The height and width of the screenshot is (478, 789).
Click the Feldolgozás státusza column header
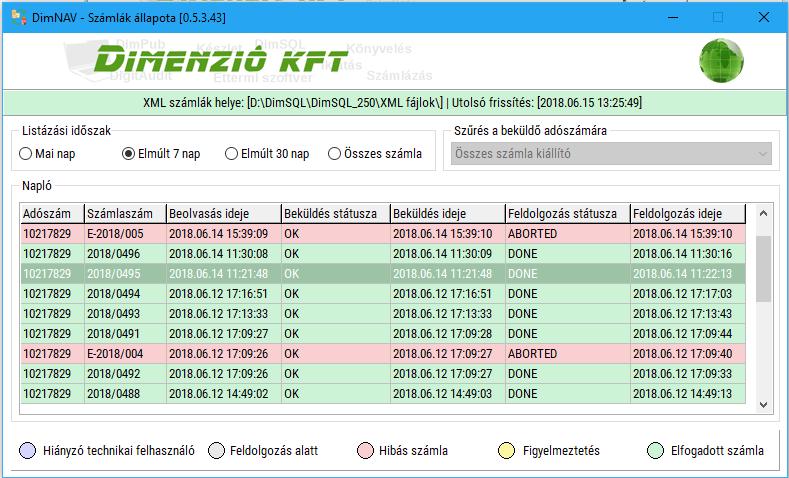568,213
